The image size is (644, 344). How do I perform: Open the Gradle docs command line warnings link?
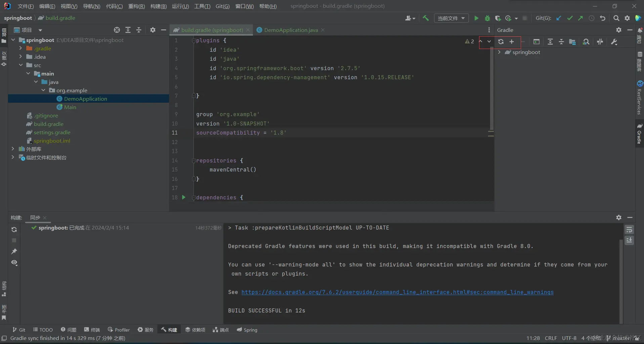397,292
